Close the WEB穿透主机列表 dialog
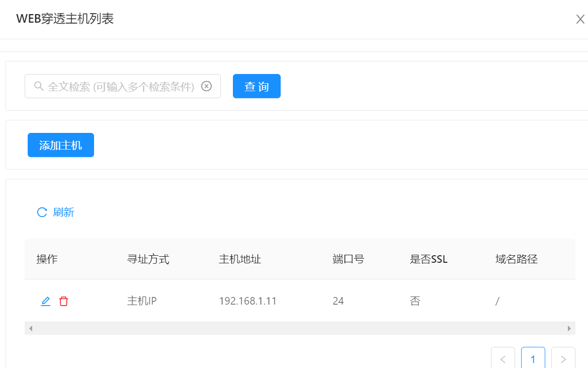588x368 pixels. click(580, 20)
